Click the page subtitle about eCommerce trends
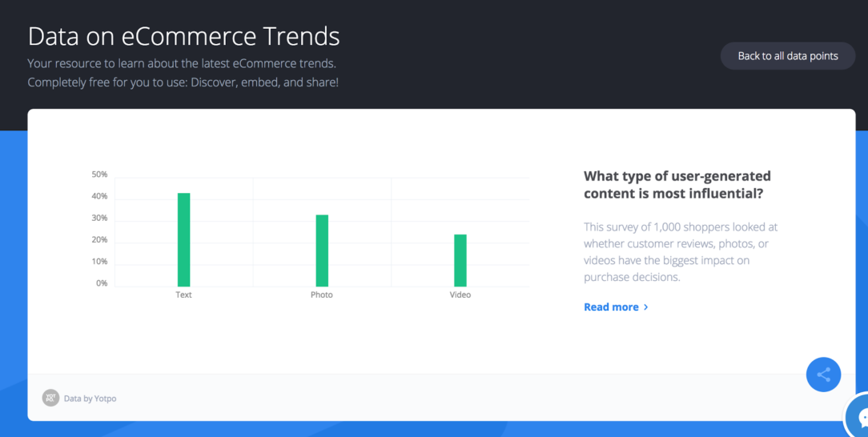The height and width of the screenshot is (437, 868). point(183,73)
